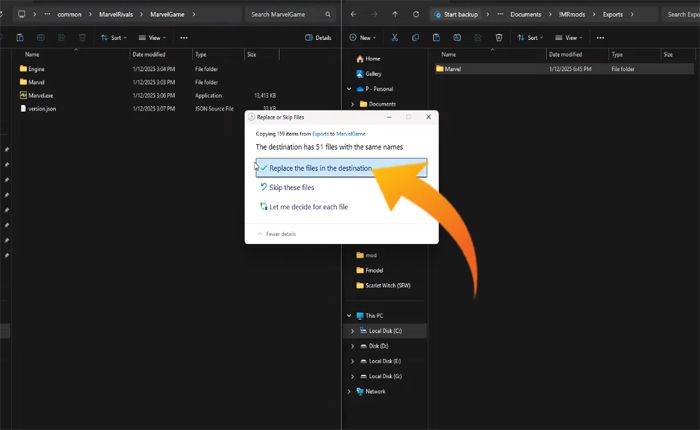Choose Let me decide for each file
700x430 pixels.
pyautogui.click(x=307, y=207)
